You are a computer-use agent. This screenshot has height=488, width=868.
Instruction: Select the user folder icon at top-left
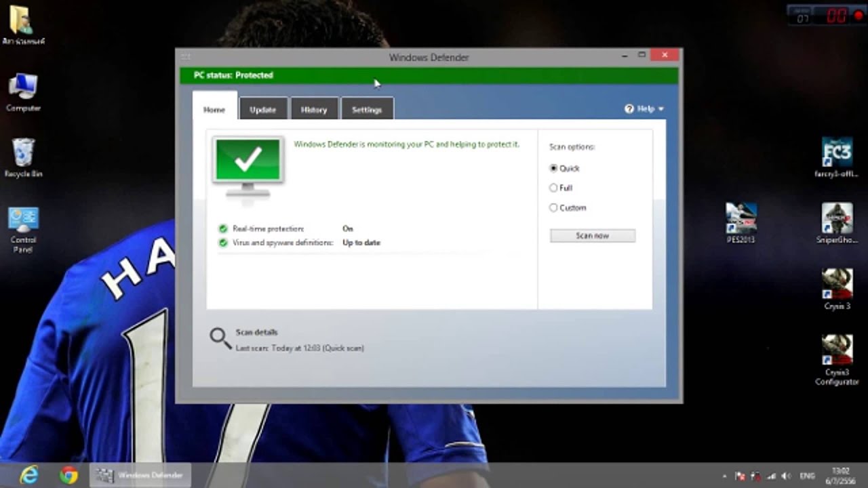click(x=23, y=25)
